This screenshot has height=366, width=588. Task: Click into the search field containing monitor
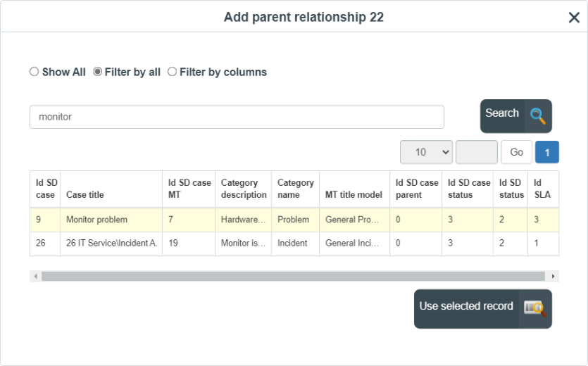pos(237,117)
